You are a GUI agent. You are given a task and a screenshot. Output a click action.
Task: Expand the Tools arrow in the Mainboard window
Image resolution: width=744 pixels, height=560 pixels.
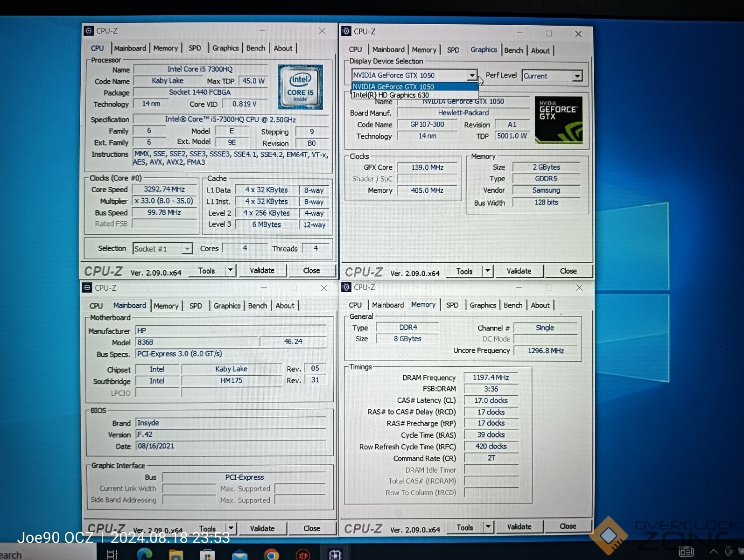(x=231, y=528)
